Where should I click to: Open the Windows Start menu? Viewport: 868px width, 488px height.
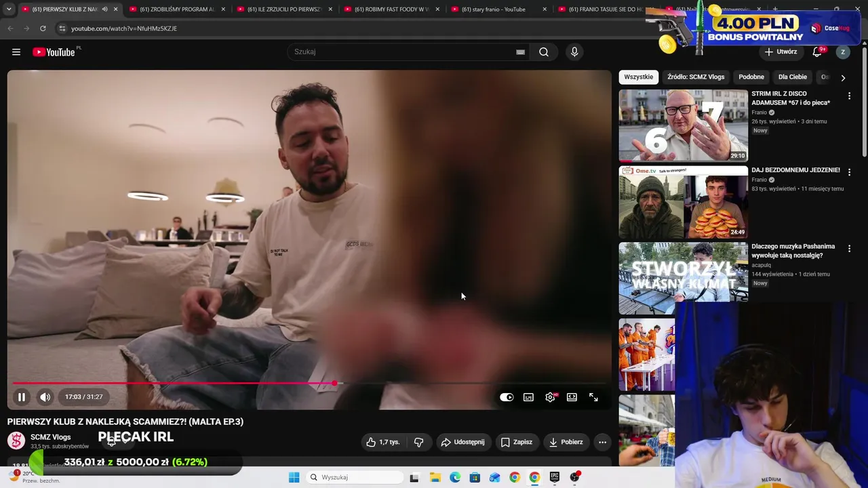pyautogui.click(x=294, y=477)
